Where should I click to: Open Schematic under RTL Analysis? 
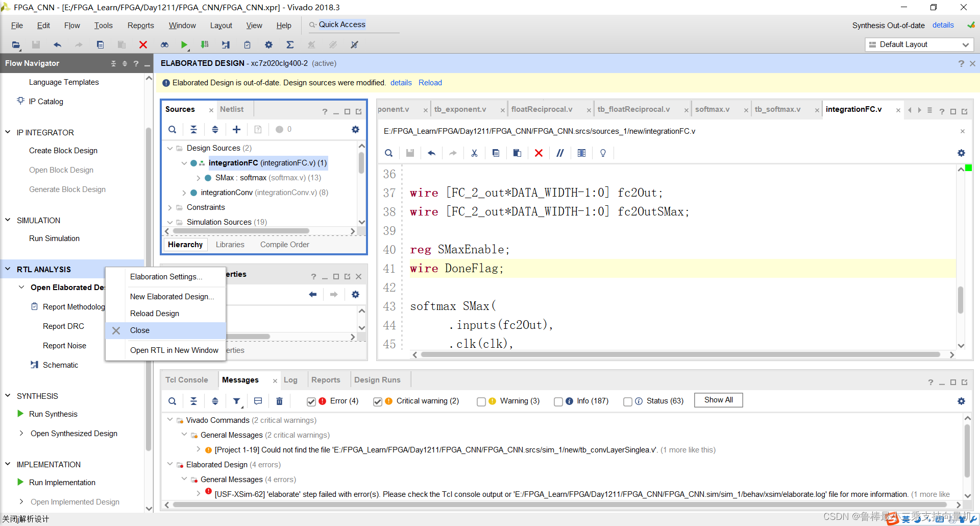(60, 365)
